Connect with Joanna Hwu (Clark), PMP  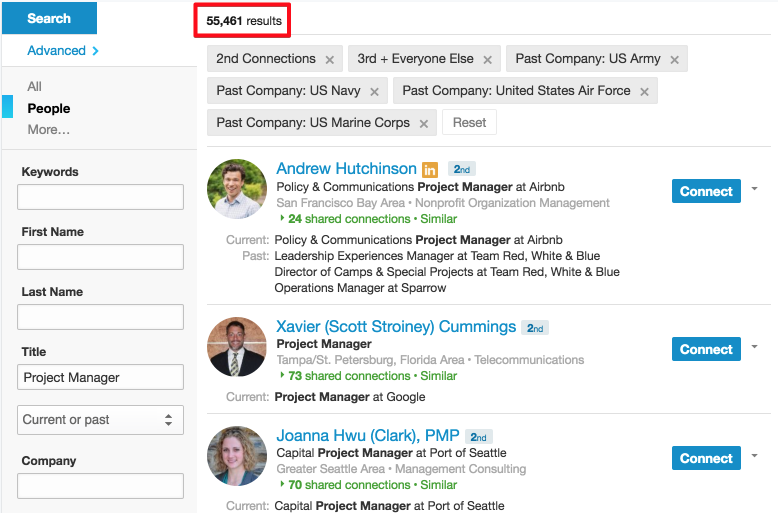(706, 458)
